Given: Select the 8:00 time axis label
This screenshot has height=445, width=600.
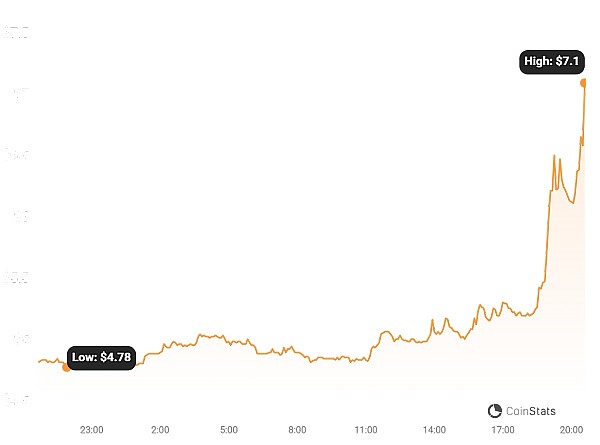Looking at the screenshot, I should click(x=297, y=429).
